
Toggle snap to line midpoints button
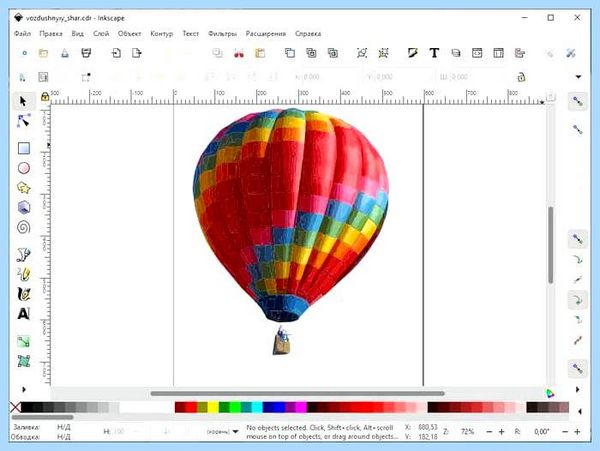pyautogui.click(x=577, y=340)
